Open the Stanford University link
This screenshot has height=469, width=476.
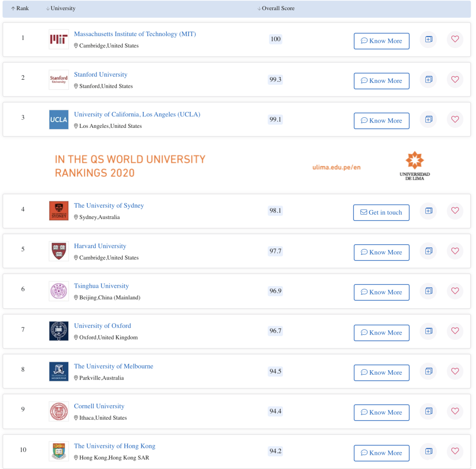coord(101,74)
